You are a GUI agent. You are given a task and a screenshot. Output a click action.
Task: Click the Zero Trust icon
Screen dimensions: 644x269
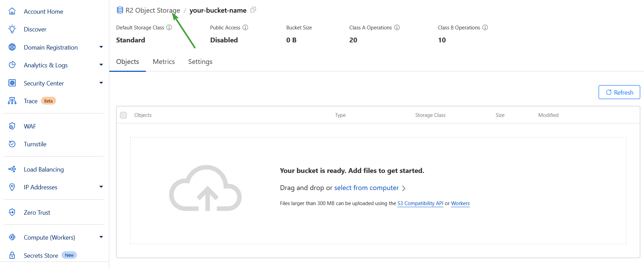[x=12, y=212]
